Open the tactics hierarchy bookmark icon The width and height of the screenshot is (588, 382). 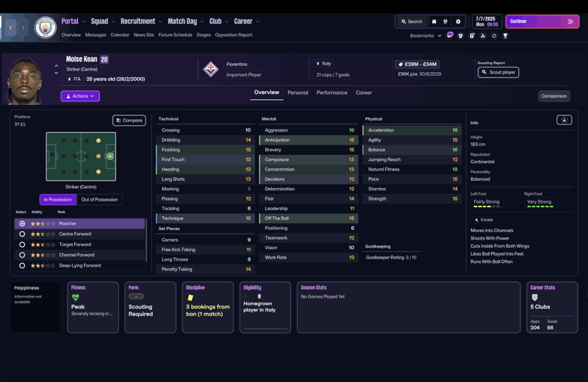coord(483,35)
